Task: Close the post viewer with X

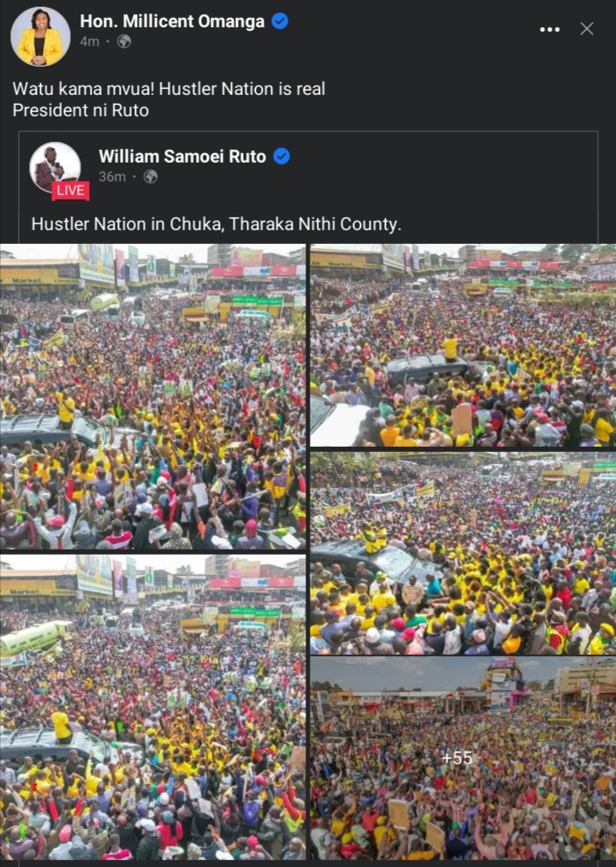Action: tap(587, 29)
